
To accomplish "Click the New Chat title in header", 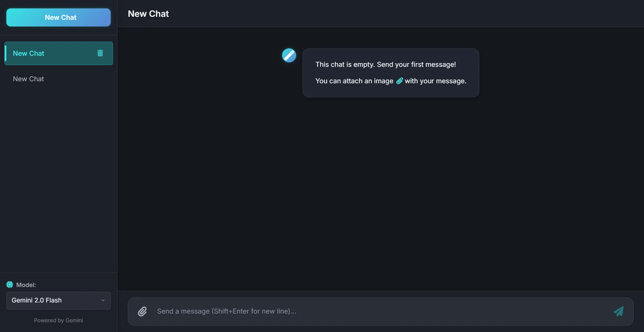I will 148,14.
